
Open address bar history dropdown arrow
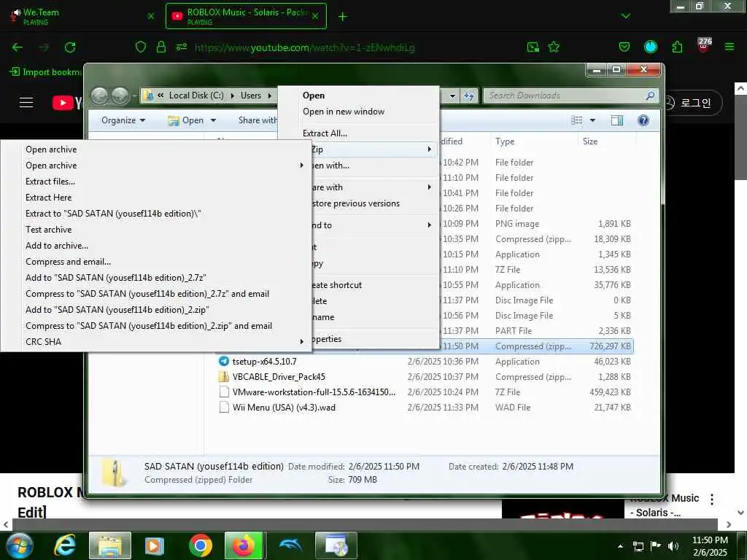click(452, 96)
